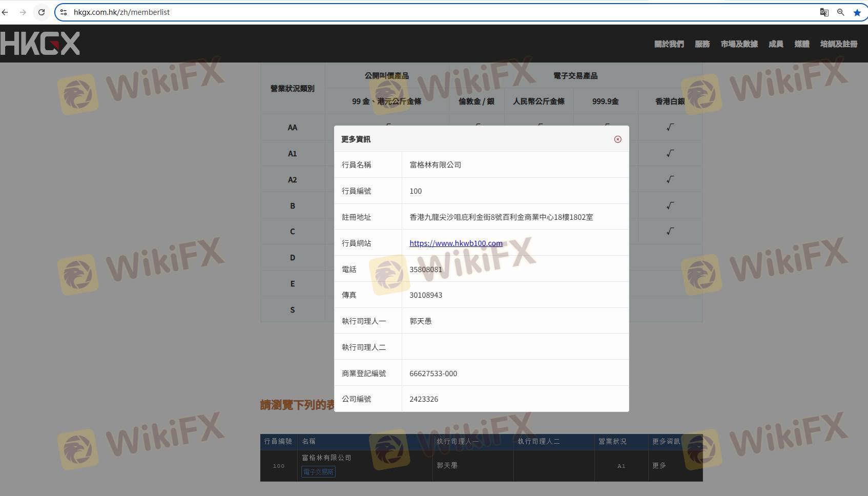Open the 培訓及註冊 menu
The height and width of the screenshot is (496, 868).
pos(839,44)
